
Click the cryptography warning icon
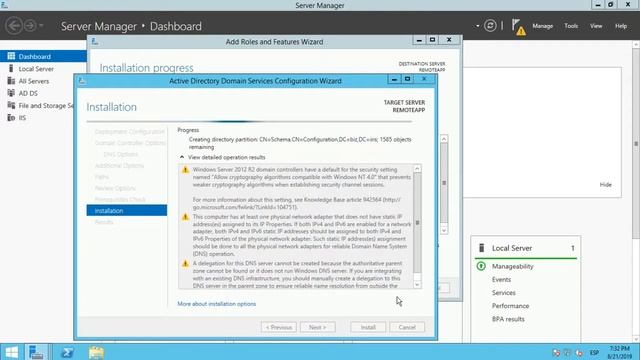(185, 169)
